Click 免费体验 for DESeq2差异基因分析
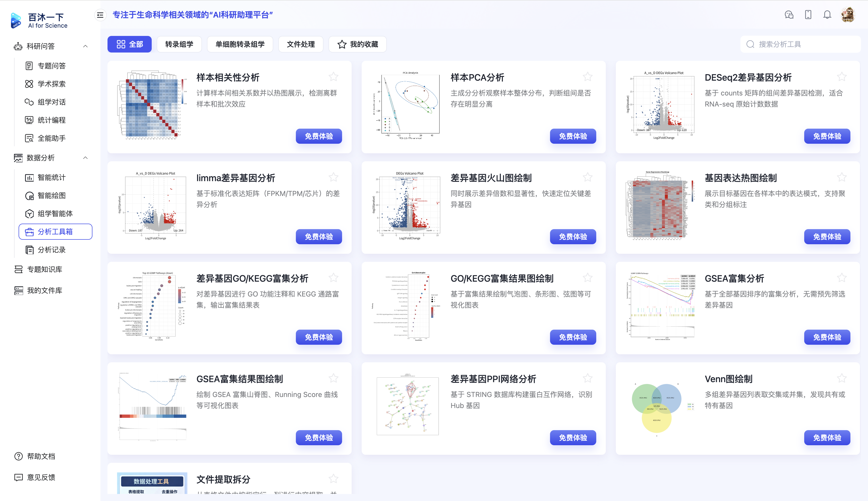The width and height of the screenshot is (868, 501). [827, 136]
